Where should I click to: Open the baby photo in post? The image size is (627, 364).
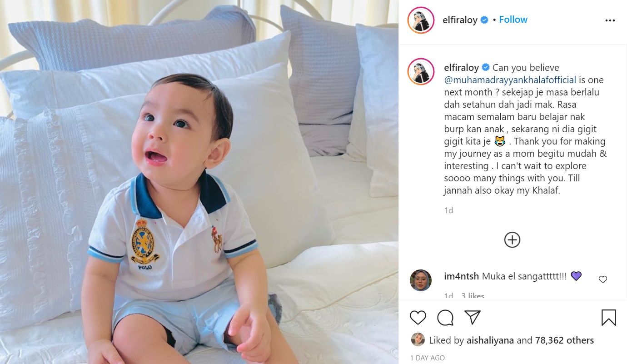[199, 182]
